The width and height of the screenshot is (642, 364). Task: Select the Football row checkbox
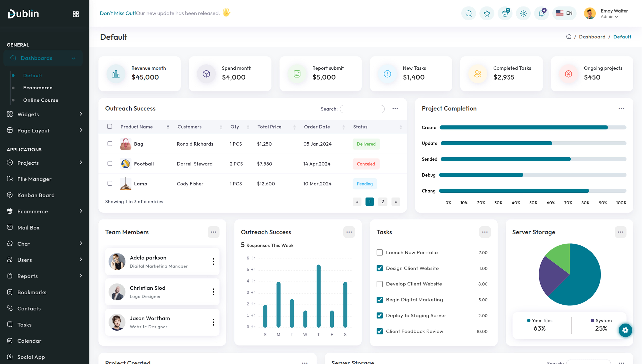pos(110,163)
